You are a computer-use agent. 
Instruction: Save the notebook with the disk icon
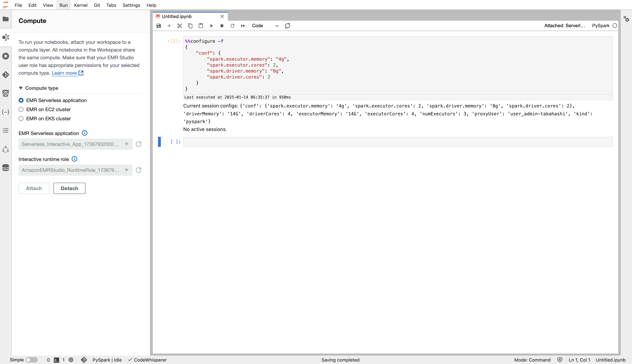[159, 26]
